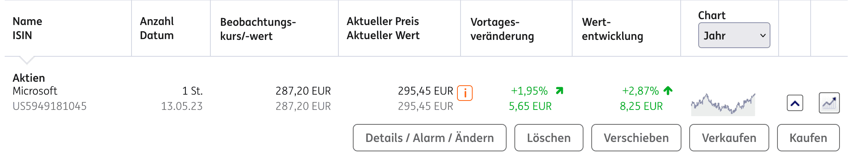Click the green up arrow next to +2,87%
The width and height of the screenshot is (868, 158).
(668, 91)
